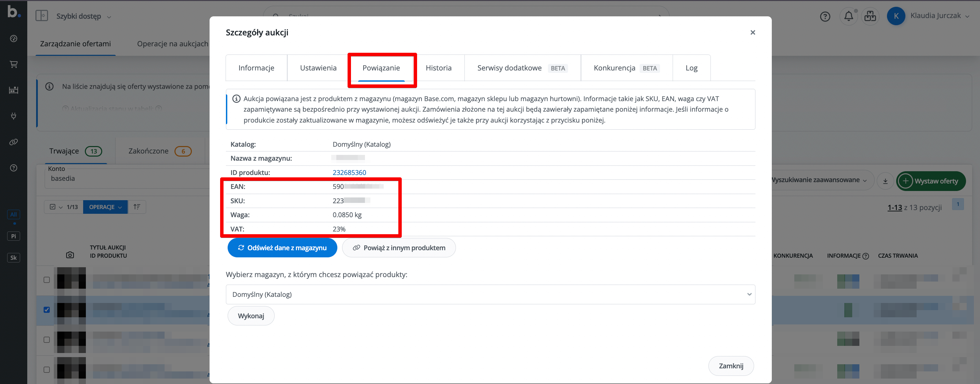Click the Powiąż z innym produktem button

pyautogui.click(x=398, y=248)
